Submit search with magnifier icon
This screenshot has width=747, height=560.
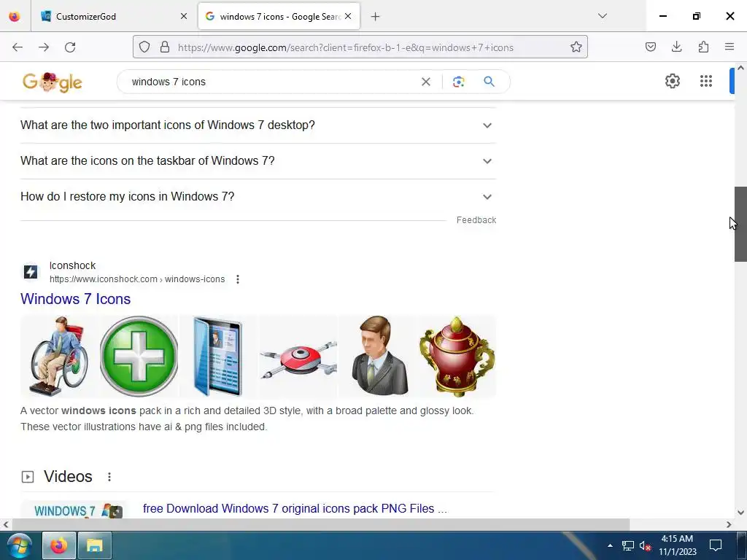[x=489, y=82]
